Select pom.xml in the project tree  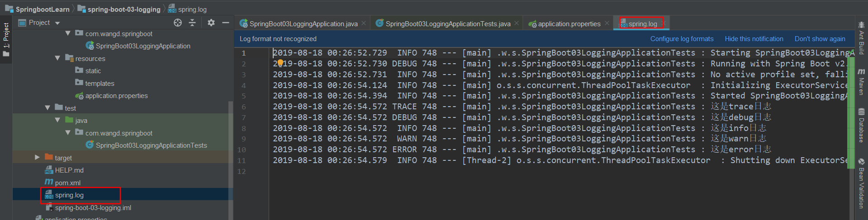click(x=67, y=183)
